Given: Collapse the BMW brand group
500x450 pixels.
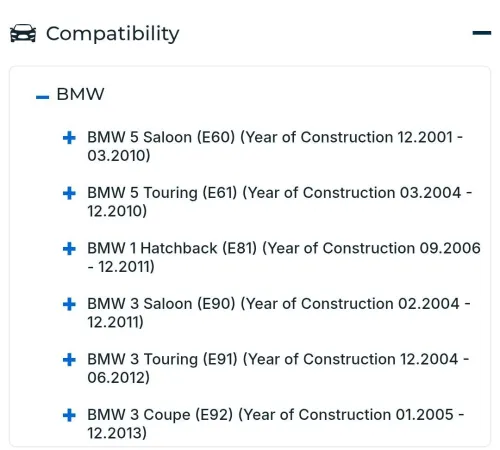Looking at the screenshot, I should pyautogui.click(x=42, y=97).
